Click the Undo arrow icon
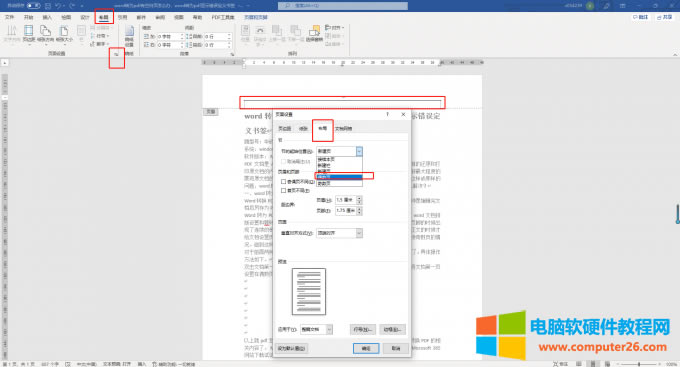The image size is (680, 367). point(58,6)
